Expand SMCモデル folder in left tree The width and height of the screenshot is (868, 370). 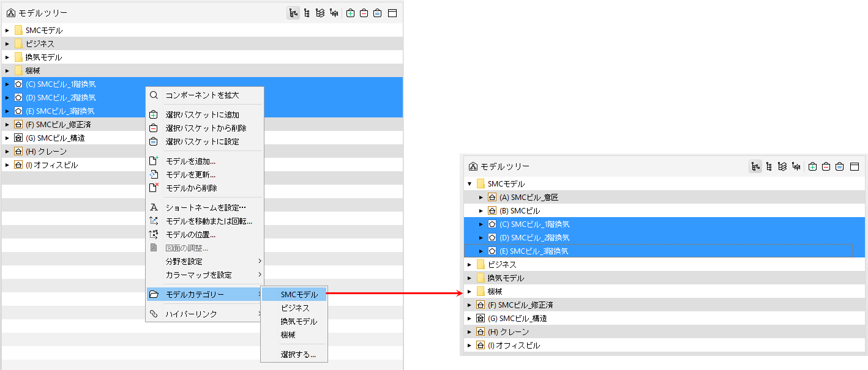click(x=7, y=30)
